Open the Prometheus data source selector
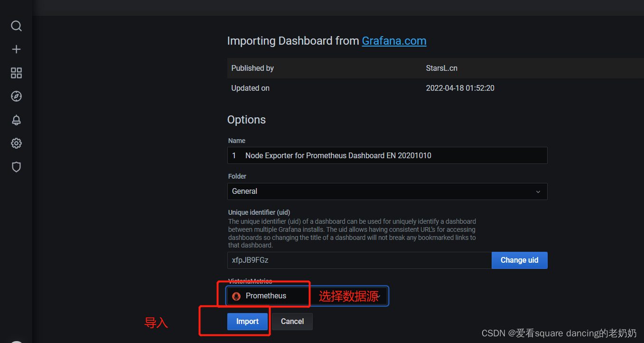Viewport: 644px width, 343px height. 307,296
